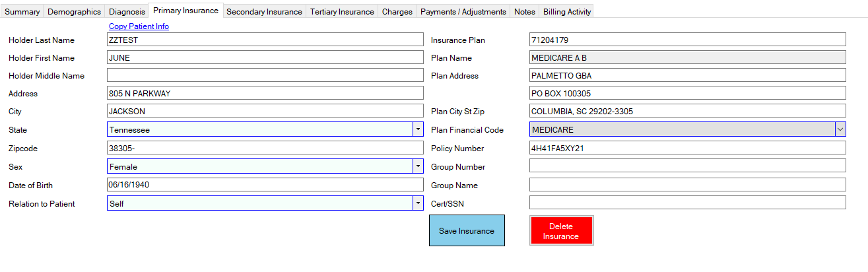Open the Relation to Patient dropdown
Image resolution: width=868 pixels, height=272 pixels.
click(x=417, y=204)
